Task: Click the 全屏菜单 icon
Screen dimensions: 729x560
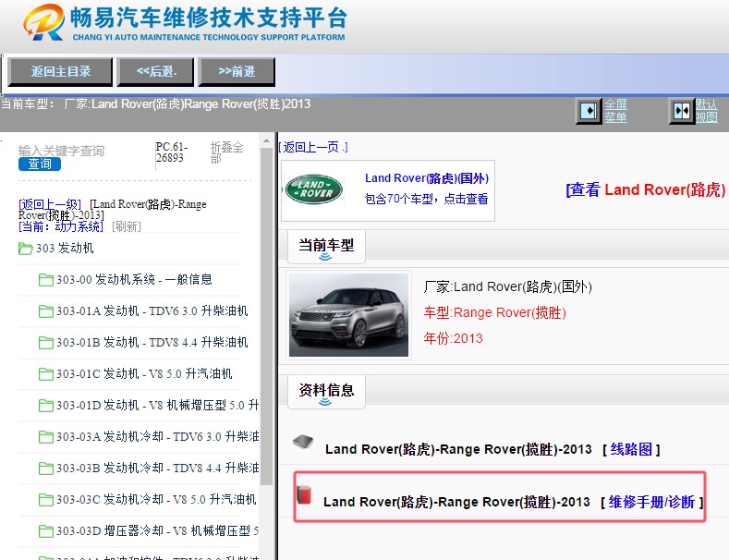Action: 589,111
